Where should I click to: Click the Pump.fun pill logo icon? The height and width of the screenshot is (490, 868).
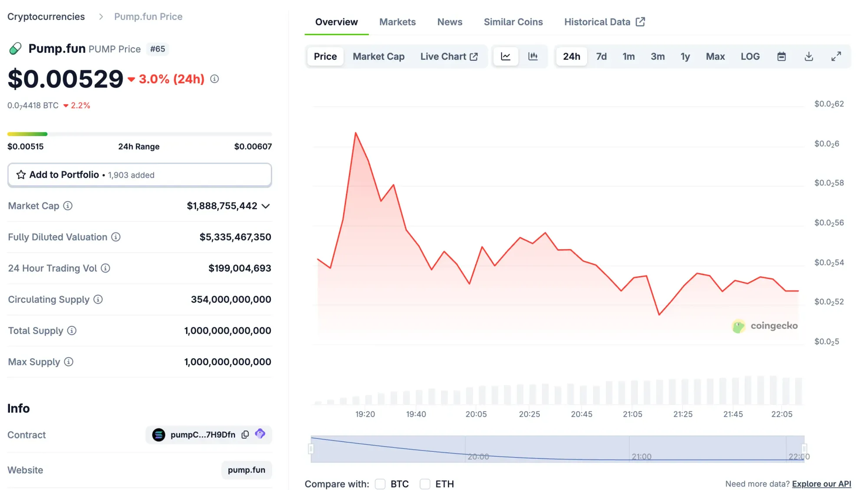tap(15, 49)
